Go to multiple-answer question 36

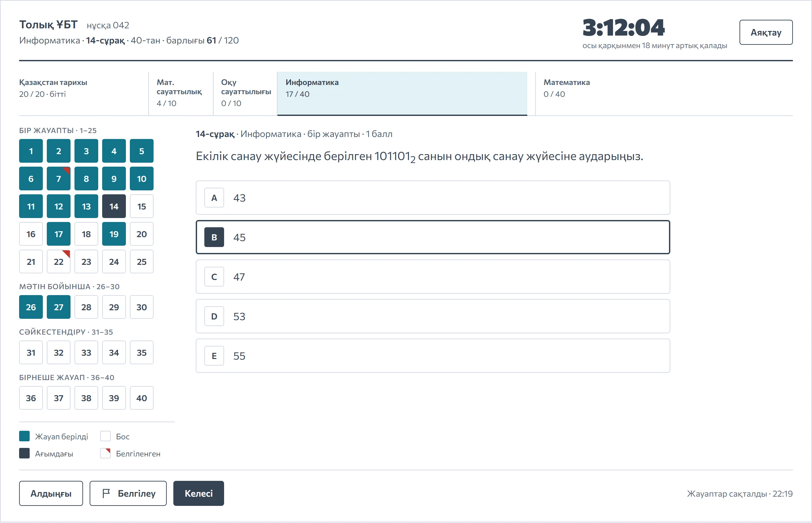31,398
